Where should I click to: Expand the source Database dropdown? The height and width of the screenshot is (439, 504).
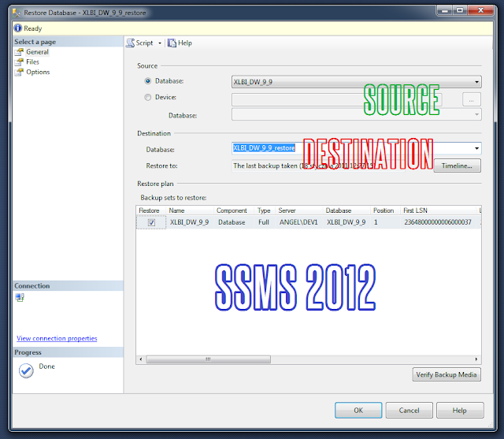(x=476, y=82)
